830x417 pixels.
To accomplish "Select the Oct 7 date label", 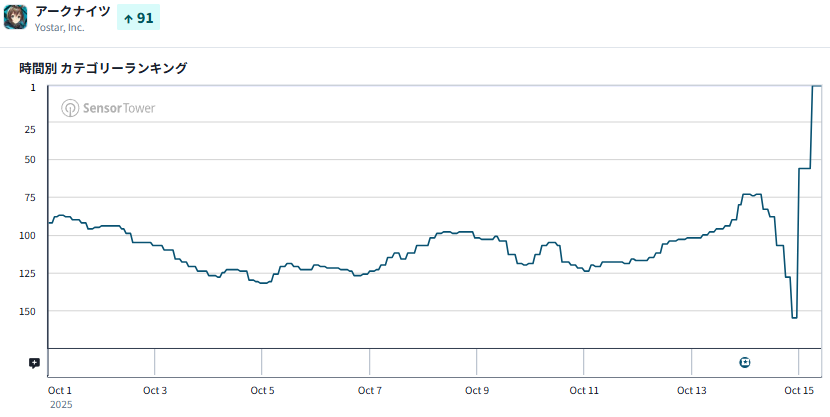I will coord(370,390).
